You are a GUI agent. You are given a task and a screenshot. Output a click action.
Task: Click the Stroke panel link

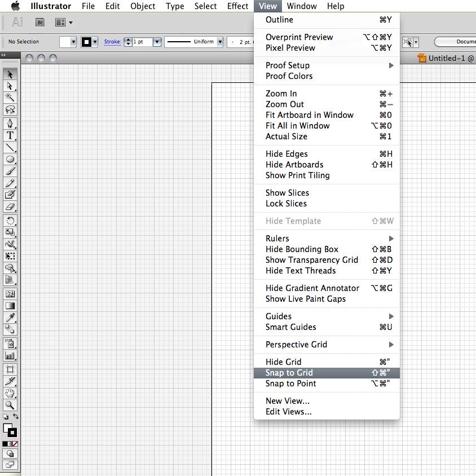[x=113, y=42]
